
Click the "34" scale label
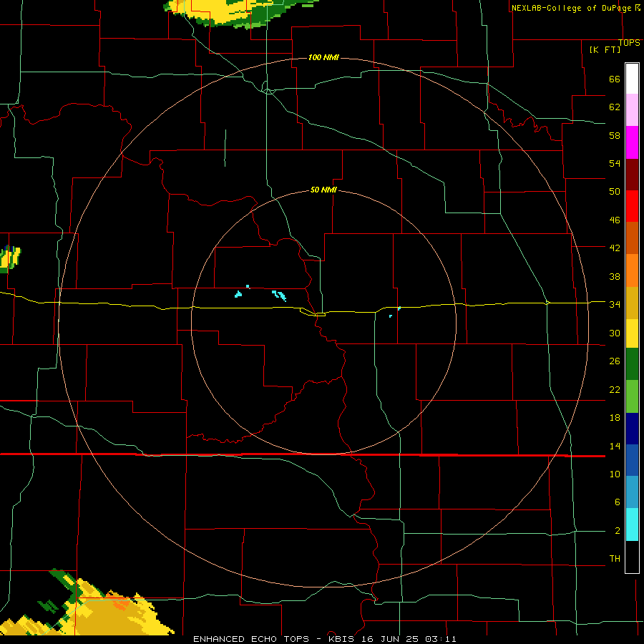[615, 305]
